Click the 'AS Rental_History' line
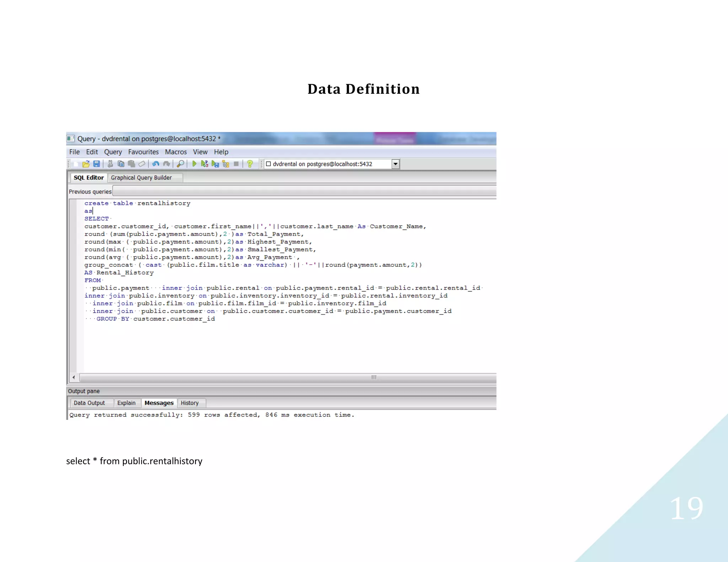Viewport: 728px width, 562px height. pos(119,273)
